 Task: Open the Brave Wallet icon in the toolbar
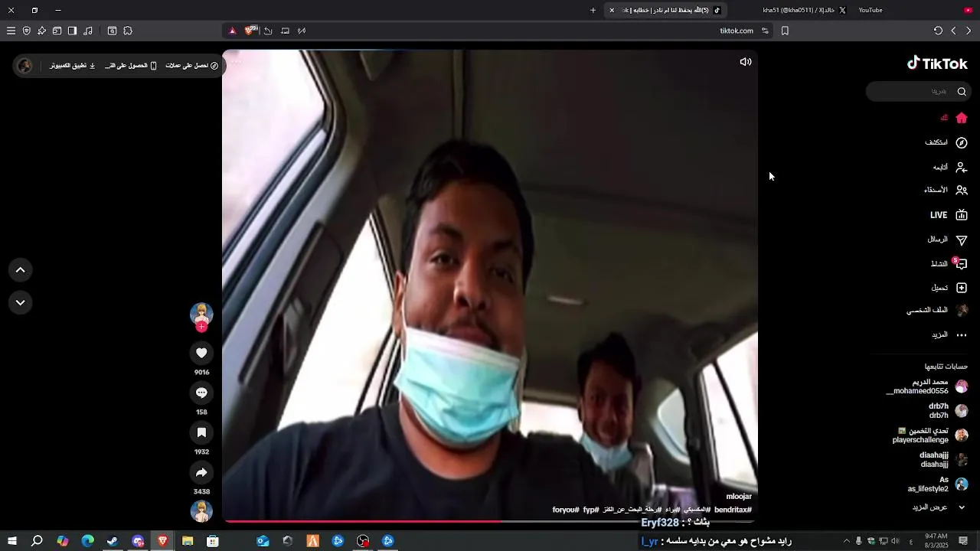pyautogui.click(x=57, y=31)
